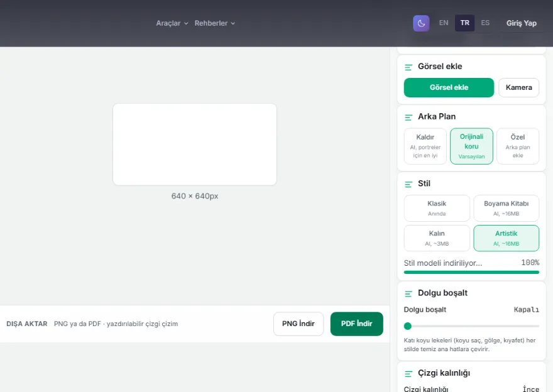Select the Kalın style
This screenshot has width=553, height=392.
(x=437, y=238)
